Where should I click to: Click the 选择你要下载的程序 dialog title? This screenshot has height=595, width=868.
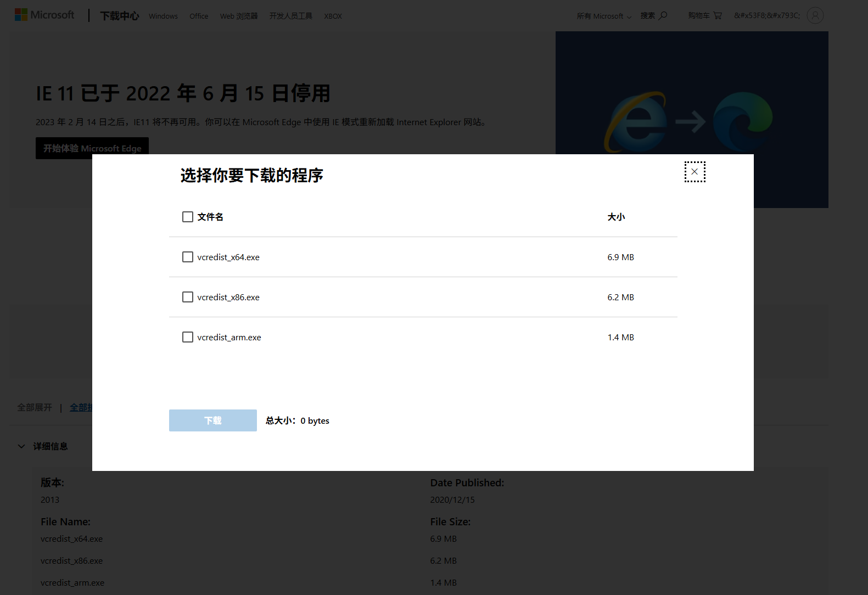(251, 175)
